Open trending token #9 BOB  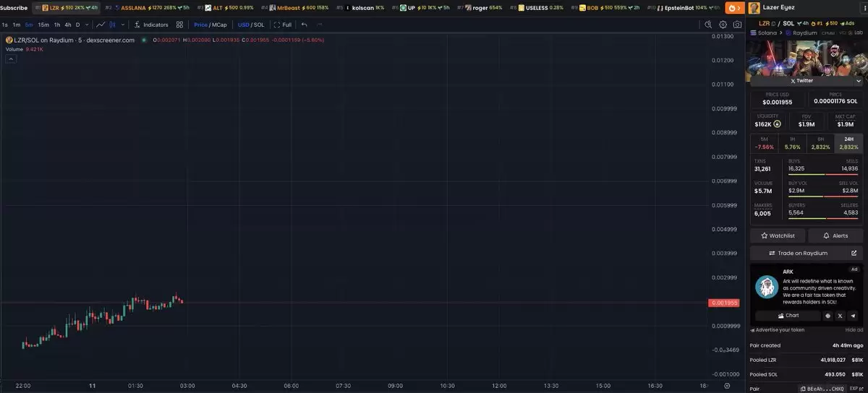605,7
